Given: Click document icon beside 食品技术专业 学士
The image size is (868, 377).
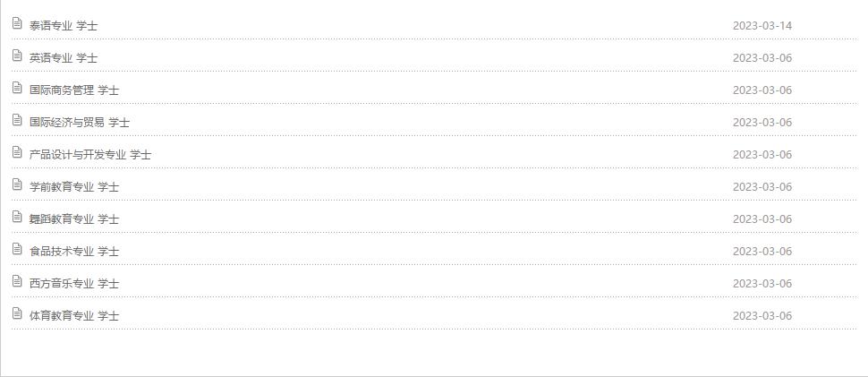Looking at the screenshot, I should pos(17,249).
